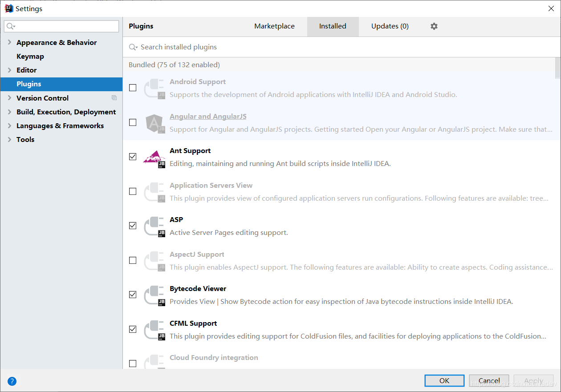Click the IntelliJ IDEA logo in the title bar
Screen dimensions: 561x392
tap(9, 8)
